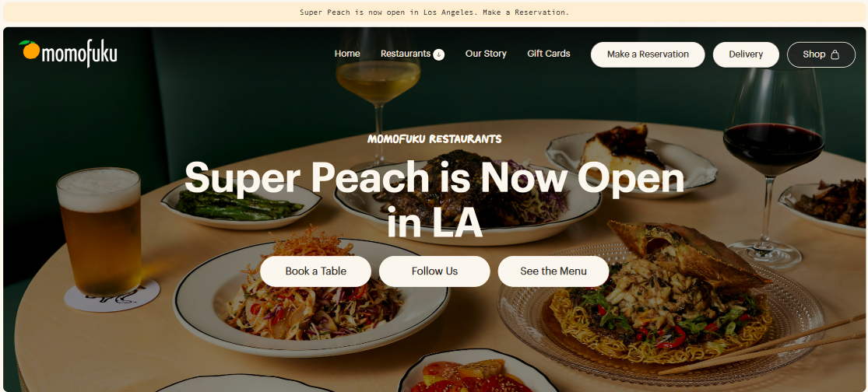Open the Delivery page

[746, 54]
